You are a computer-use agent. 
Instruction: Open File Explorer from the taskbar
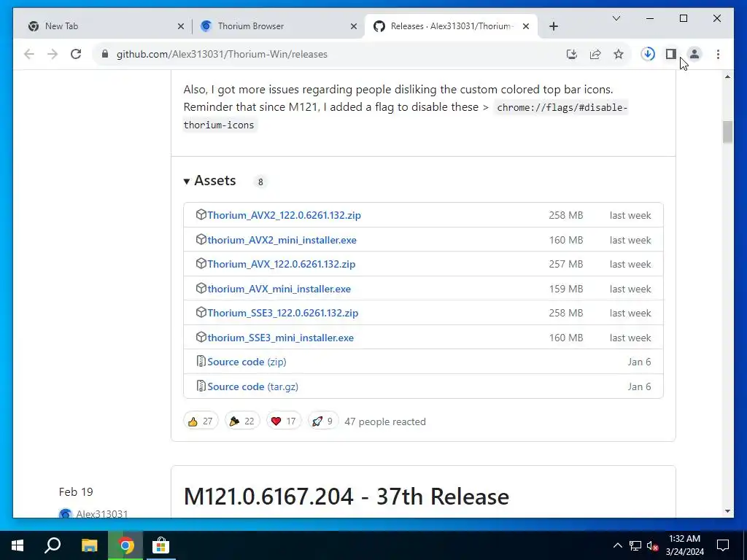point(89,545)
